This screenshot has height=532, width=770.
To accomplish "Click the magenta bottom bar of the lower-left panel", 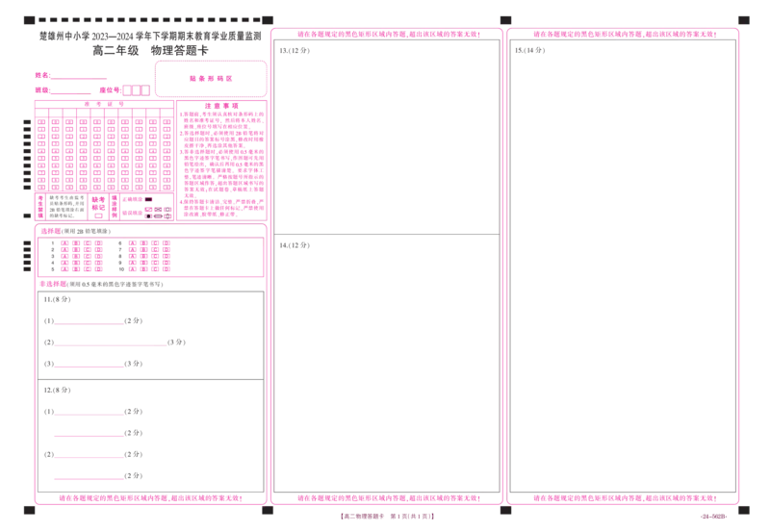I will tap(149, 499).
